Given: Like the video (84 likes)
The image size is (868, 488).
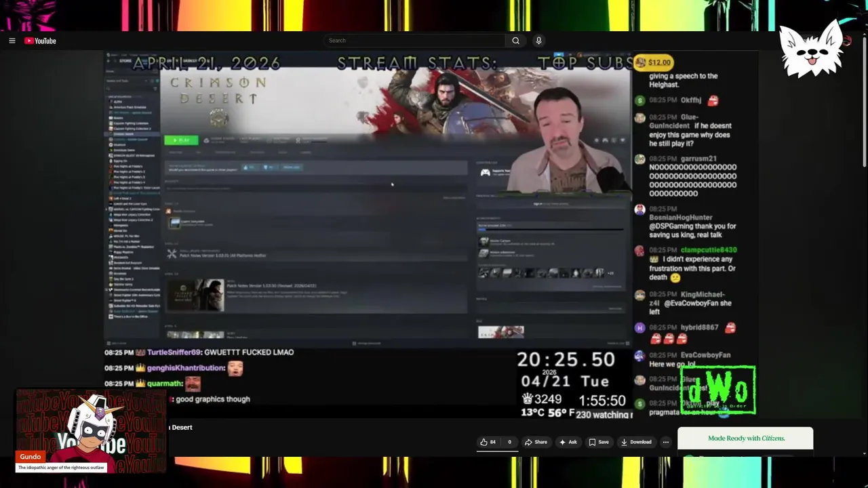Looking at the screenshot, I should [488, 442].
